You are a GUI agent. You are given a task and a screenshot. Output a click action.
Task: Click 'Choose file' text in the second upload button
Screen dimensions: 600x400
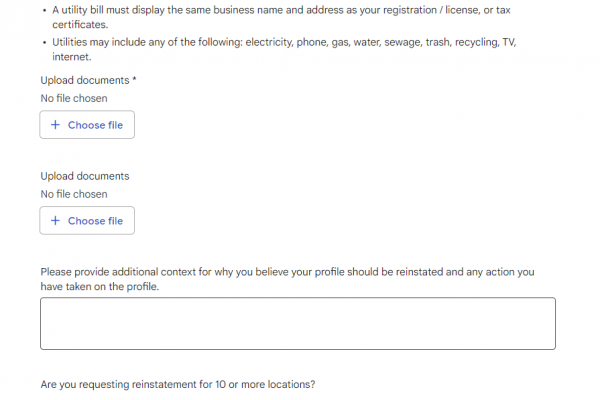tap(95, 221)
